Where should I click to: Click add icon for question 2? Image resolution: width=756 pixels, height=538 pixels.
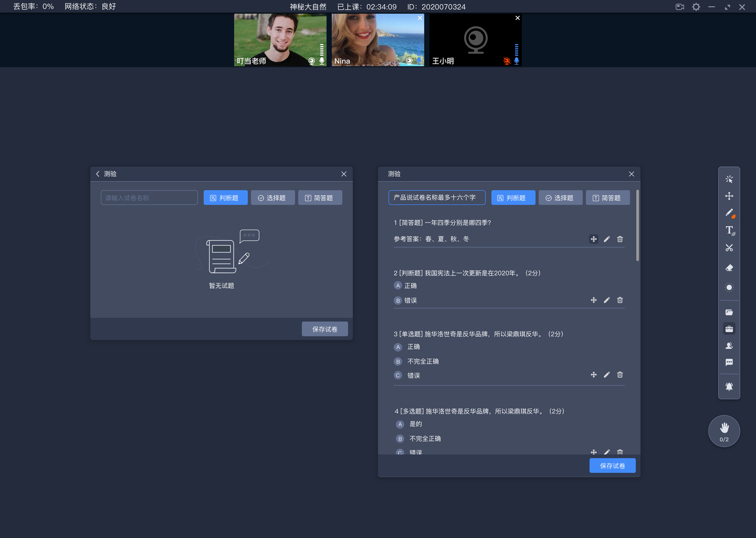click(x=593, y=300)
